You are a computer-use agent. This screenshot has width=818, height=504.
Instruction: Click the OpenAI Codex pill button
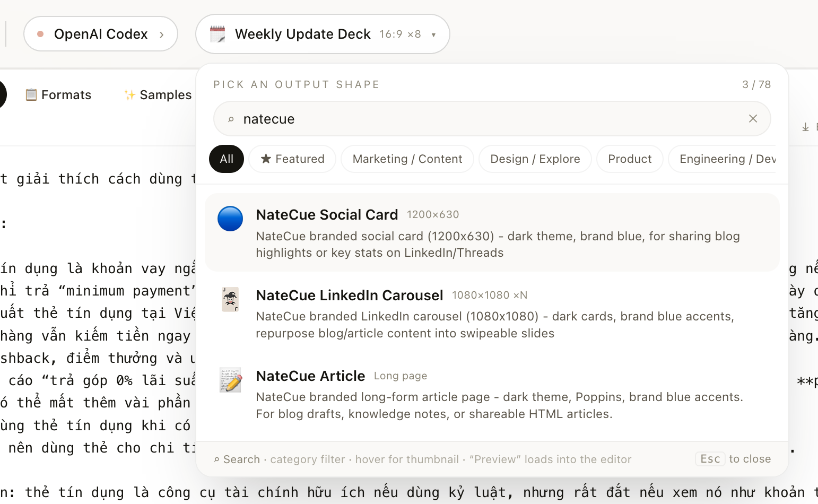101,34
